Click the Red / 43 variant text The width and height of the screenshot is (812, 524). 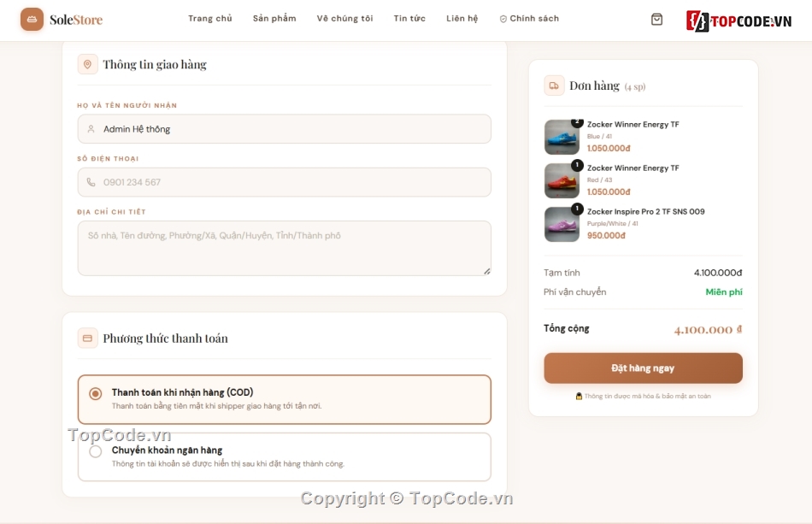tap(600, 180)
